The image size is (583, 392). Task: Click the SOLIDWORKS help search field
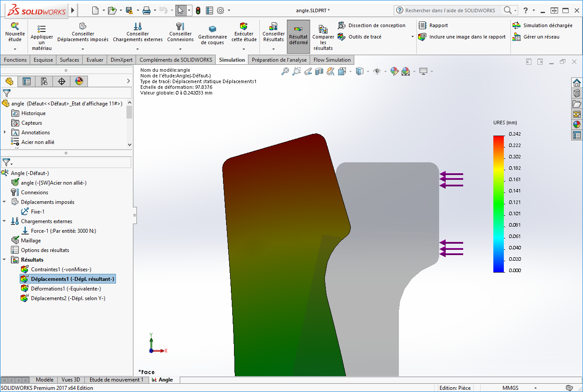pos(452,10)
